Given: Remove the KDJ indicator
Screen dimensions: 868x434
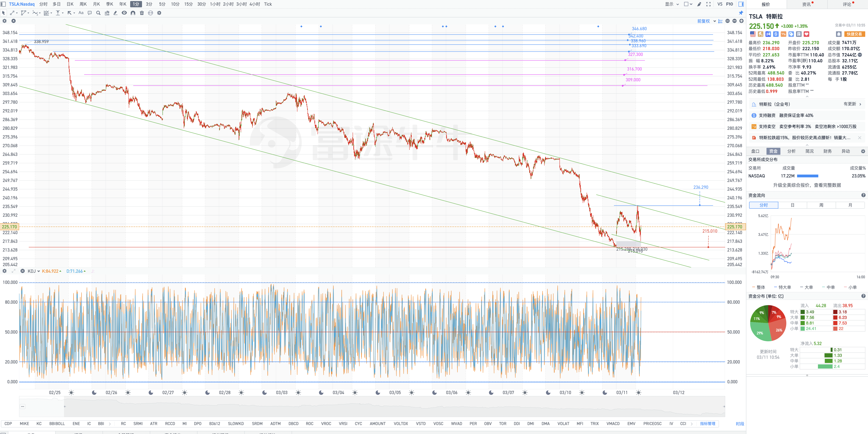Looking at the screenshot, I should (x=23, y=271).
